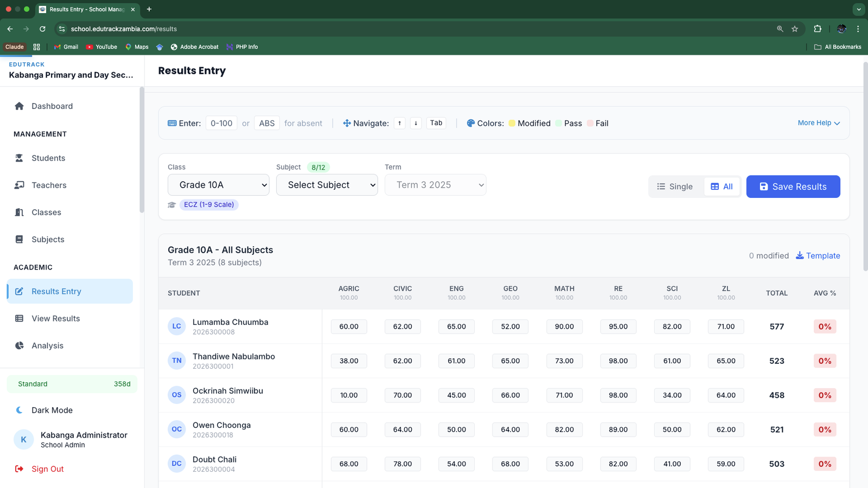Switch to All subjects view

point(722,187)
